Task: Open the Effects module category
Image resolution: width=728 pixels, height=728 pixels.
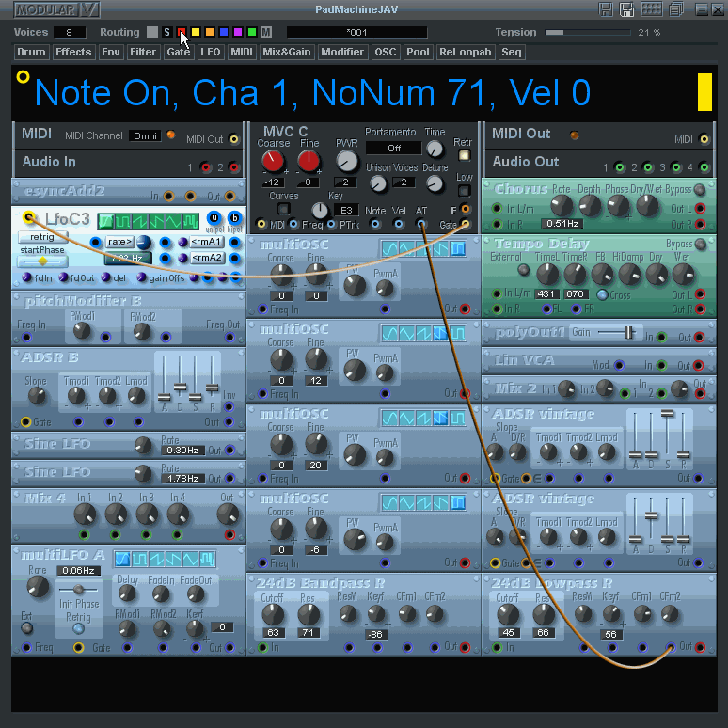Action: (73, 52)
